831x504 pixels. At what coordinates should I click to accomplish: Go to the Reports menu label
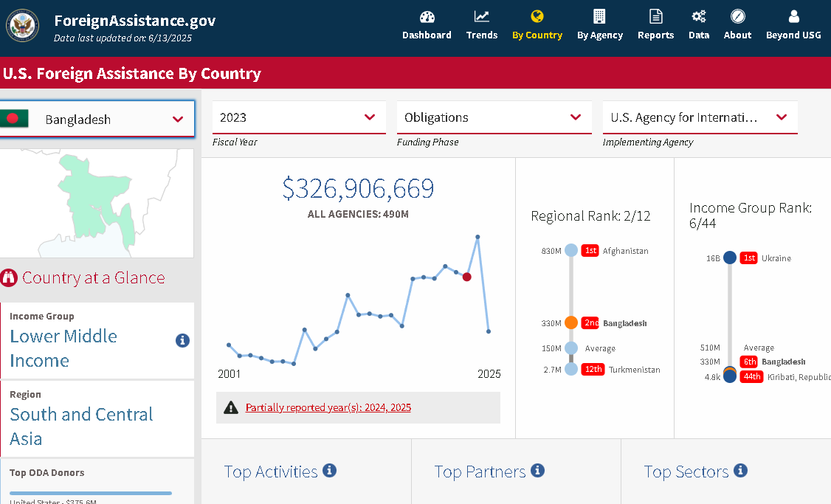[x=655, y=35]
